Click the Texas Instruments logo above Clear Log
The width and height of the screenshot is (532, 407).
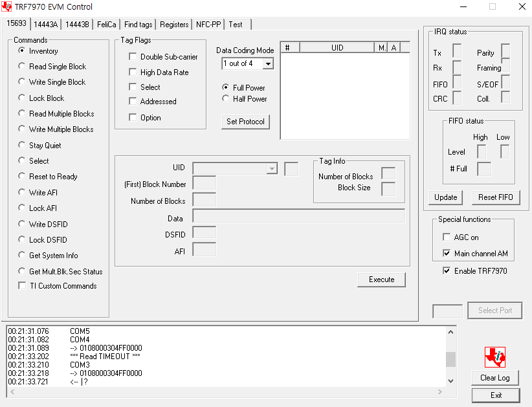coord(495,357)
